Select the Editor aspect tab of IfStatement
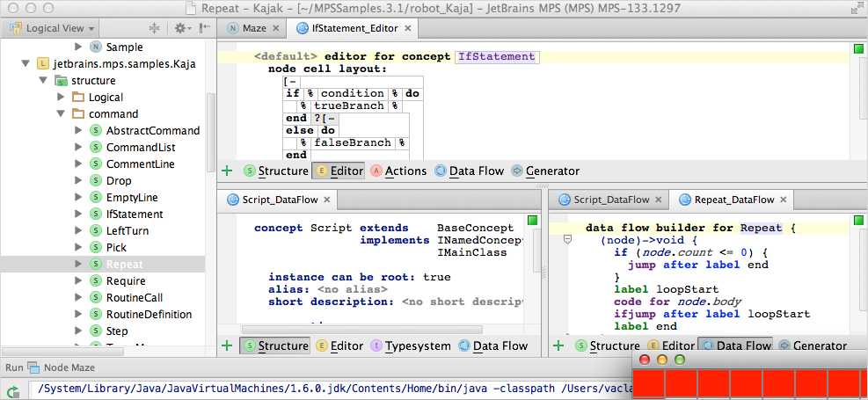 click(x=339, y=171)
